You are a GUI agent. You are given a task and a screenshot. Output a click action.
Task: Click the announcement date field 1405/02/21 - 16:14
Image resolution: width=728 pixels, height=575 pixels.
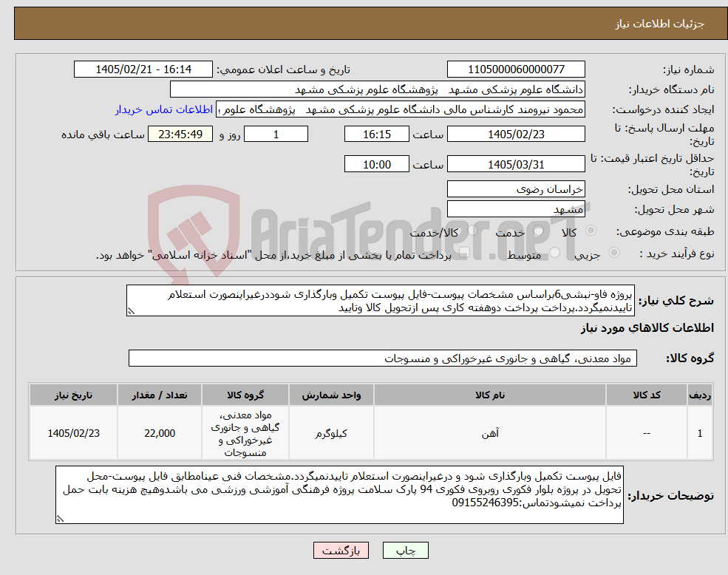click(x=143, y=69)
